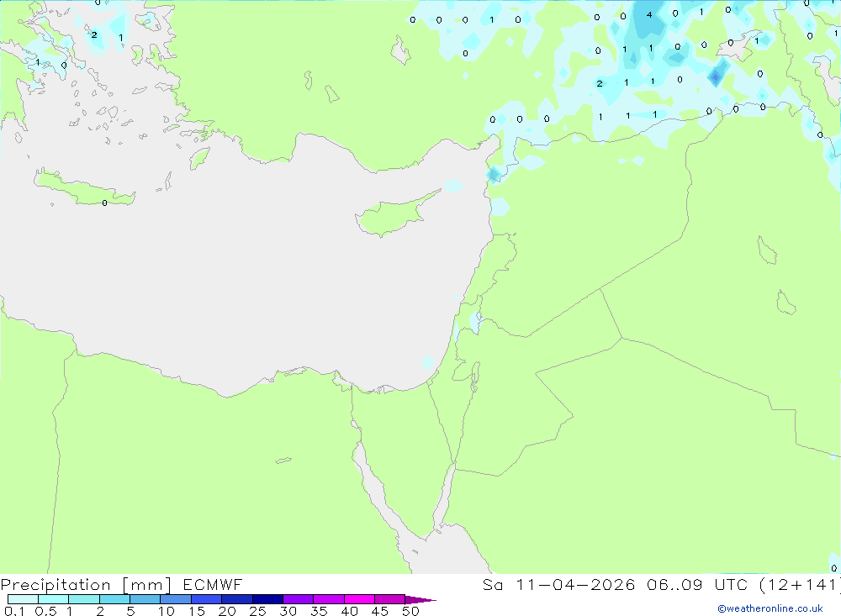Image resolution: width=841 pixels, height=616 pixels.
Task: Select the 2–5 mm legend color swatch
Action: coord(114,599)
